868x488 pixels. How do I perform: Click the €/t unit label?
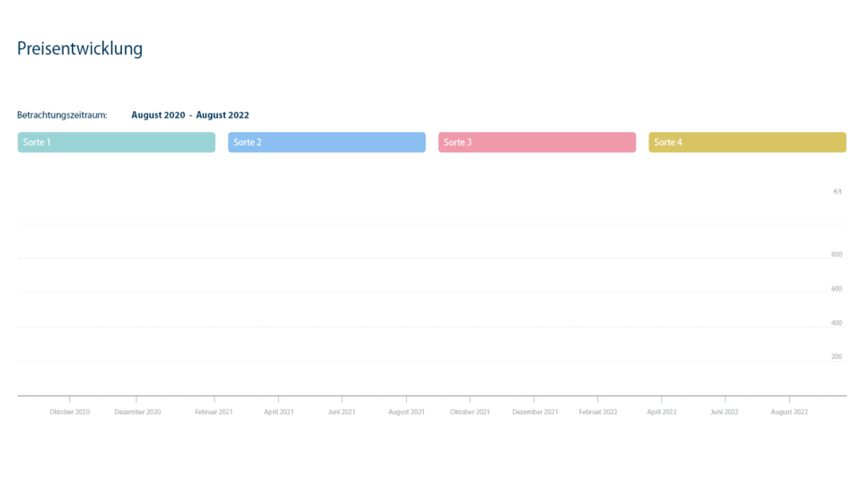(x=837, y=191)
